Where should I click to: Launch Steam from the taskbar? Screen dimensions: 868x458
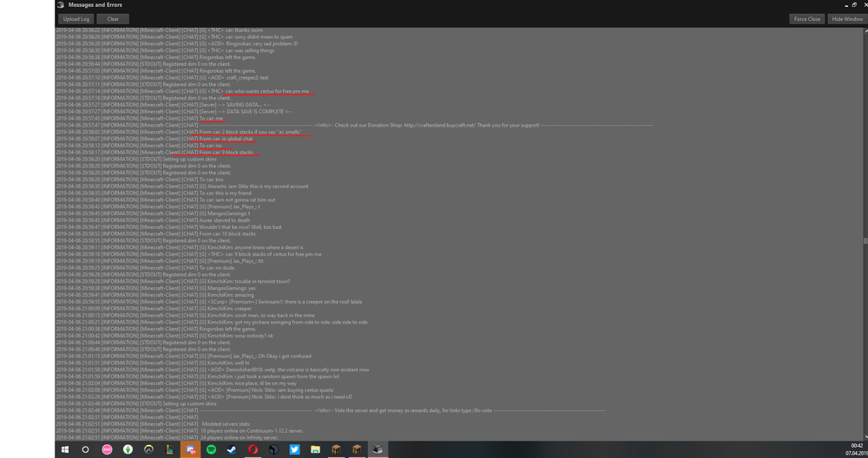pyautogui.click(x=232, y=450)
